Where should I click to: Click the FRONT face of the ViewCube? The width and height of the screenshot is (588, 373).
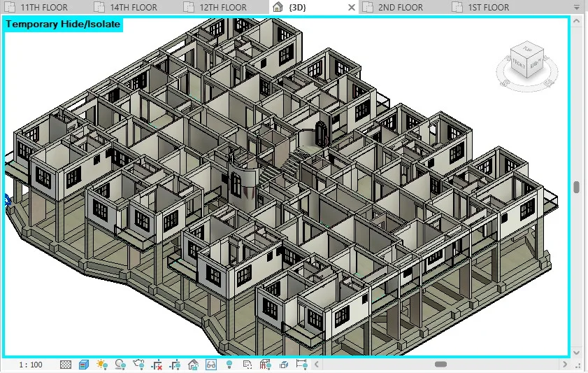click(x=519, y=64)
